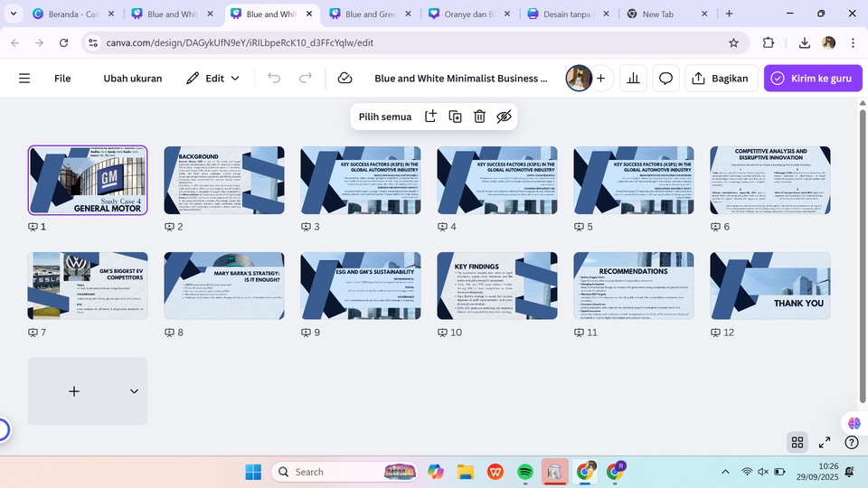Open the Canva hamburger main menu

[x=24, y=79]
